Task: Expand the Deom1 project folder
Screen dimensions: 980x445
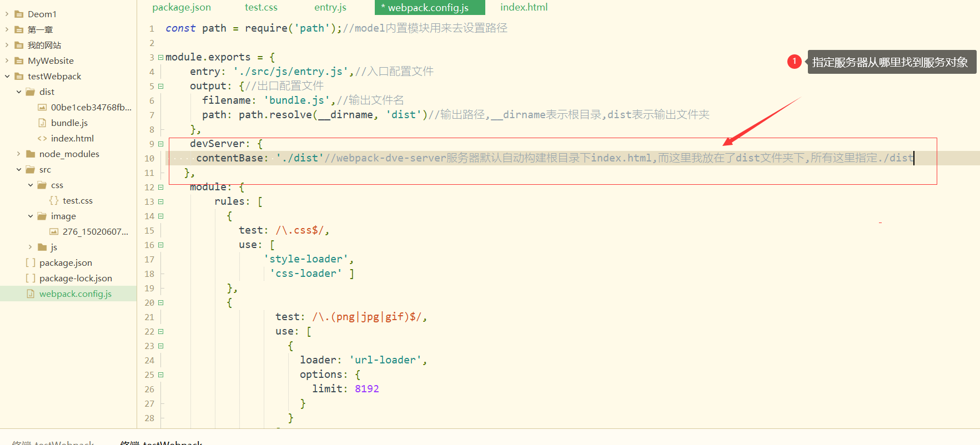Action: [7, 14]
